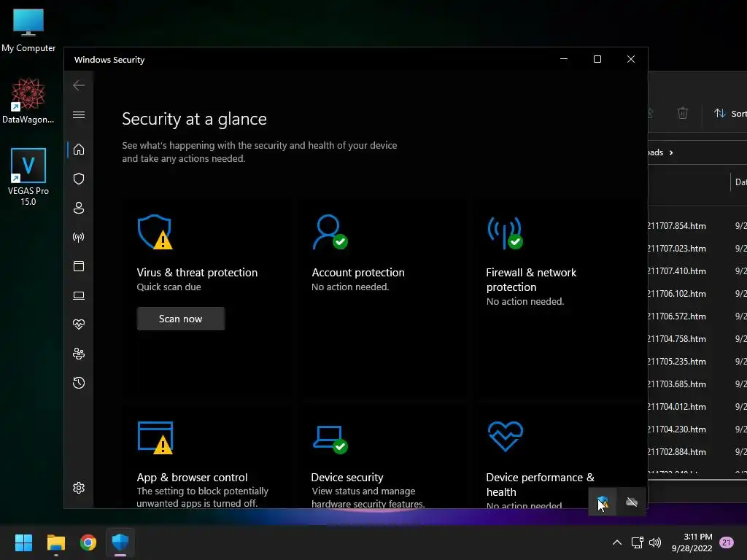Open Firewall & network protection heading
The width and height of the screenshot is (747, 560).
531,279
